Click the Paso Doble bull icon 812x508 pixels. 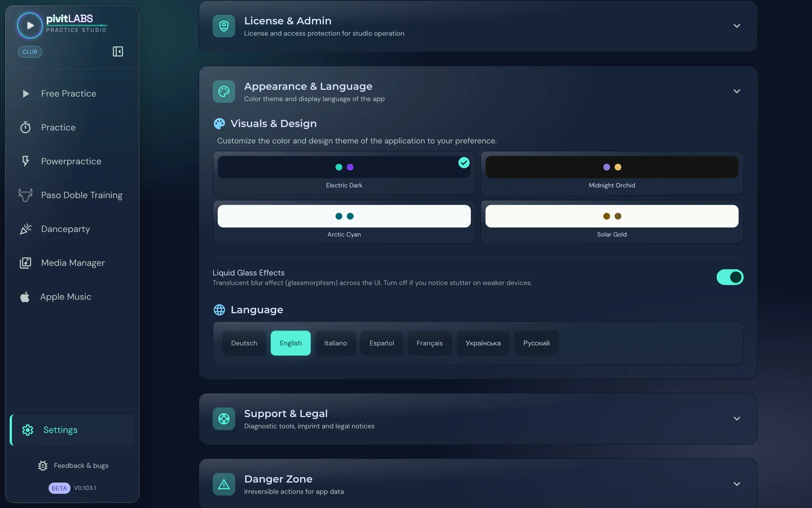pos(25,195)
